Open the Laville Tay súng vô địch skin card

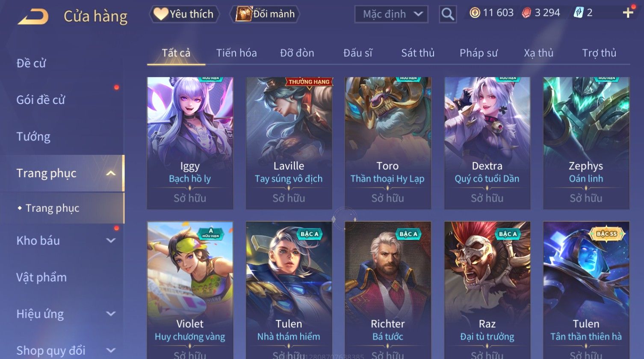tap(289, 143)
